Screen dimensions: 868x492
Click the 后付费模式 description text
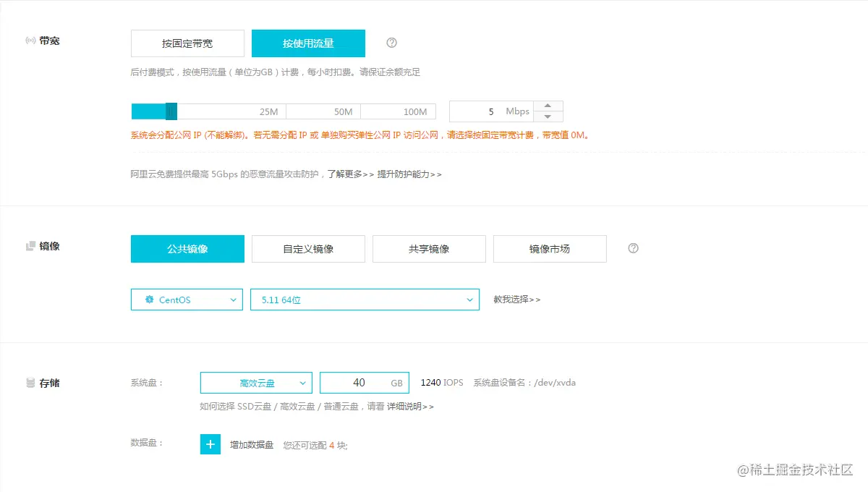[x=276, y=72]
